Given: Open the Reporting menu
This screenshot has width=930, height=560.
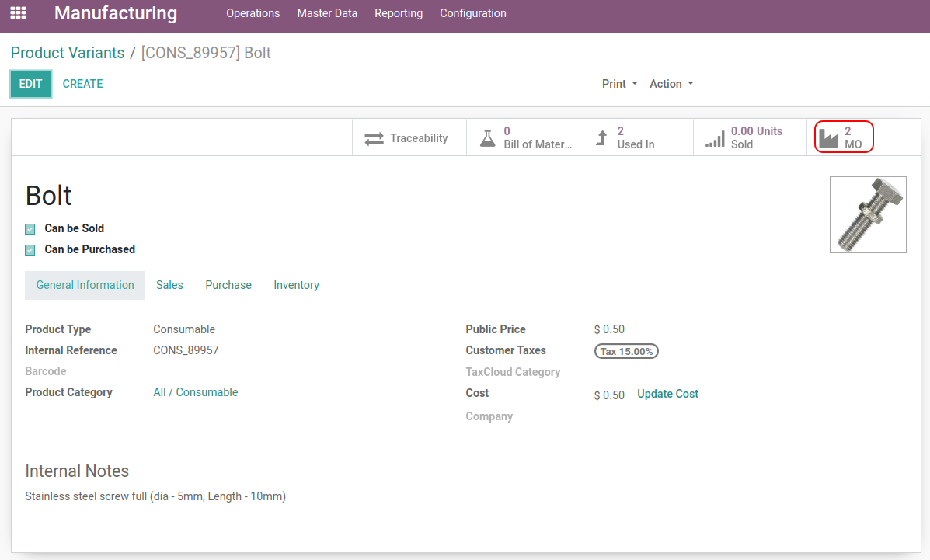Looking at the screenshot, I should pyautogui.click(x=399, y=13).
